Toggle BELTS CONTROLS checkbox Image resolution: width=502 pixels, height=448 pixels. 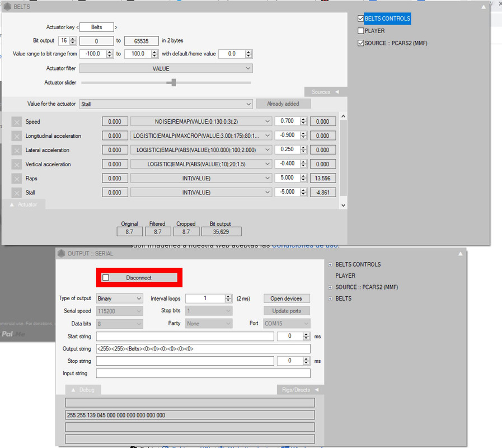coord(361,18)
